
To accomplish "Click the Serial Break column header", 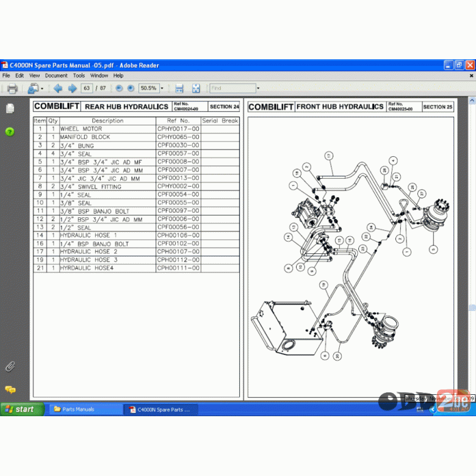I will pyautogui.click(x=220, y=120).
